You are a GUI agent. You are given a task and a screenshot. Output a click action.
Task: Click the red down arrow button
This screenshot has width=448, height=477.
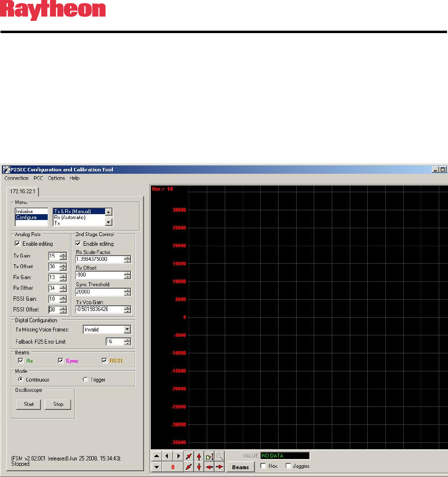199,467
